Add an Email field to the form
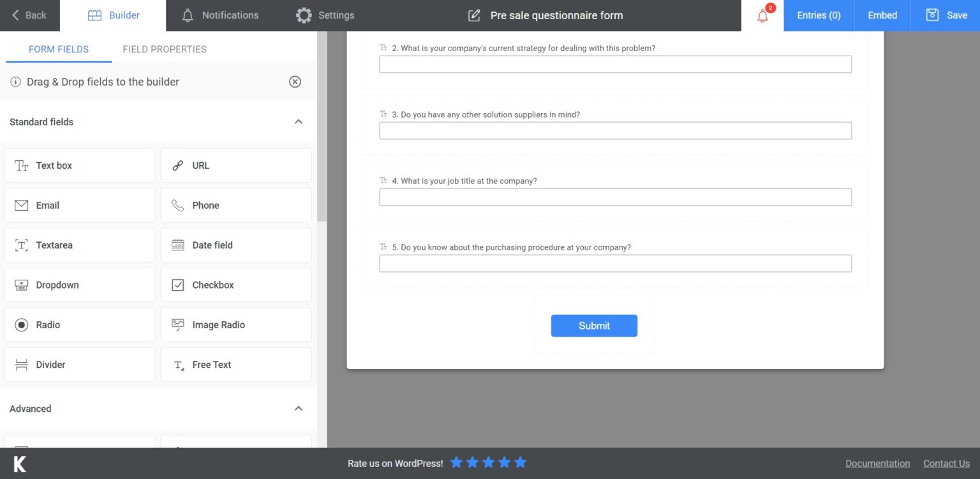980x479 pixels. pyautogui.click(x=79, y=205)
